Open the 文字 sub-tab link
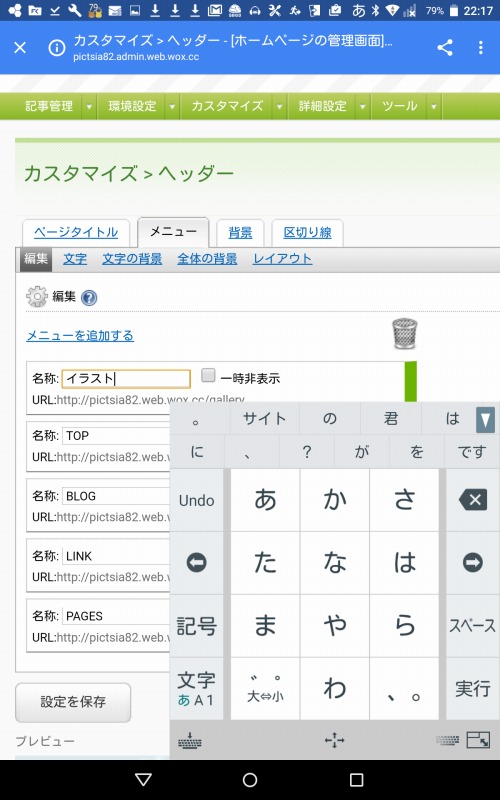The width and height of the screenshot is (500, 800). (75, 259)
